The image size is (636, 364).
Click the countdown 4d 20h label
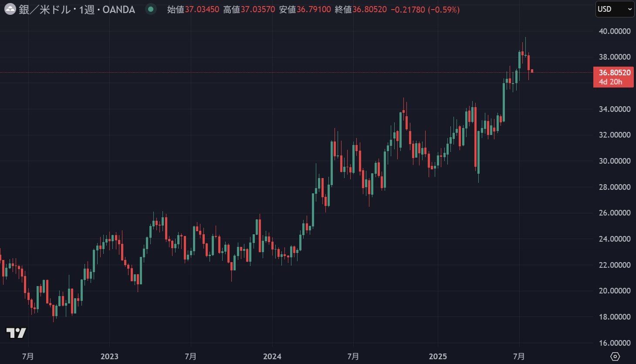(x=610, y=82)
